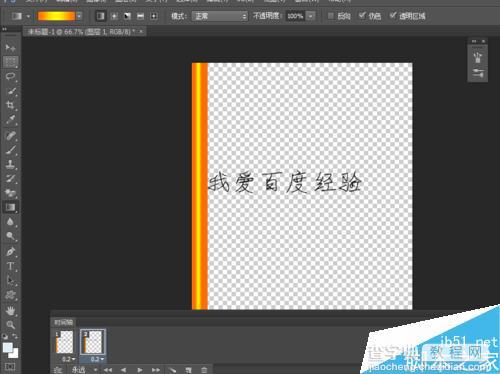Expand the toolbox double-arrow toggle
This screenshot has height=374, width=500.
(5, 29)
